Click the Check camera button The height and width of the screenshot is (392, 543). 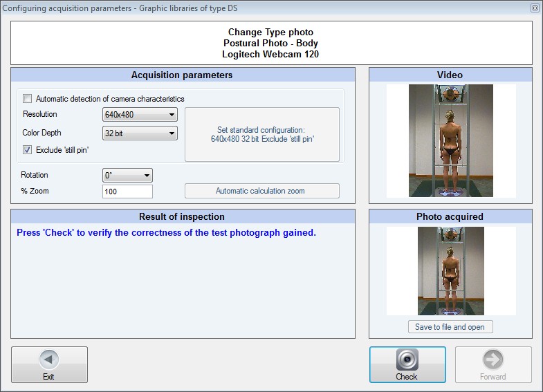tap(407, 364)
